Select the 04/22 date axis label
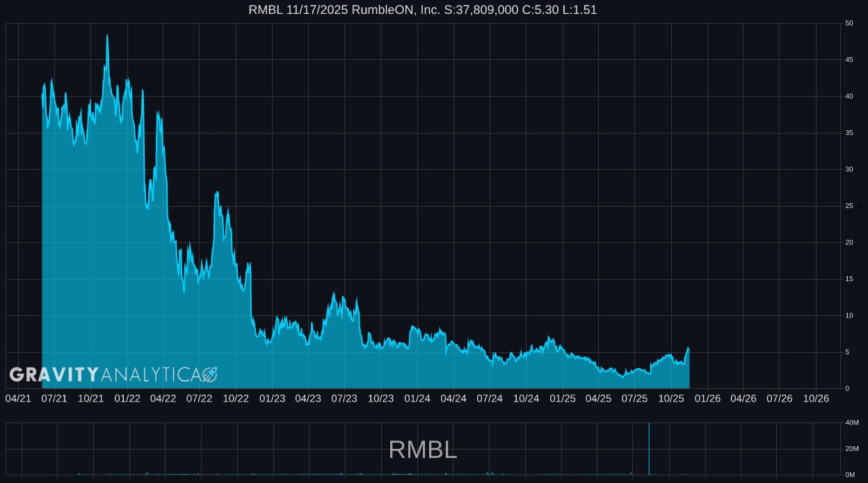Image resolution: width=868 pixels, height=483 pixels. click(163, 398)
